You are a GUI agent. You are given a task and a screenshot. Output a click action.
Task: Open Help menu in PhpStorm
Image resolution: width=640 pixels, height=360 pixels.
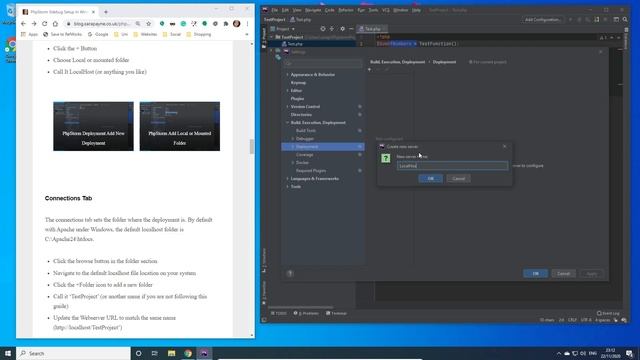[x=416, y=10]
